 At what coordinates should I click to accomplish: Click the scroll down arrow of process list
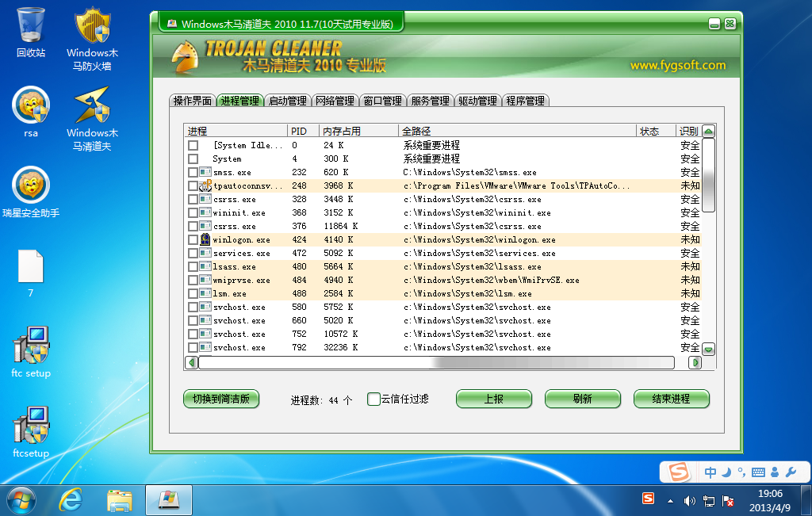pyautogui.click(x=708, y=350)
